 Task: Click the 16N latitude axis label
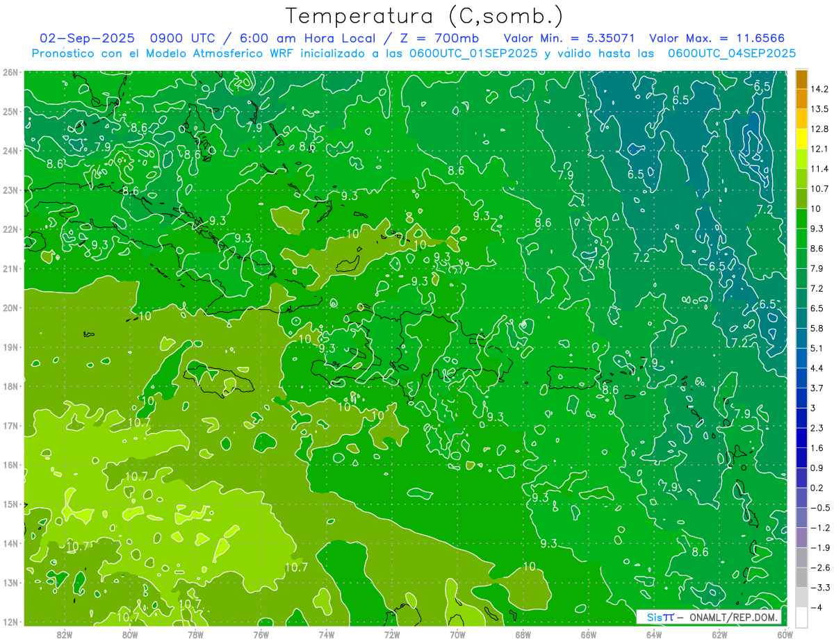10,465
